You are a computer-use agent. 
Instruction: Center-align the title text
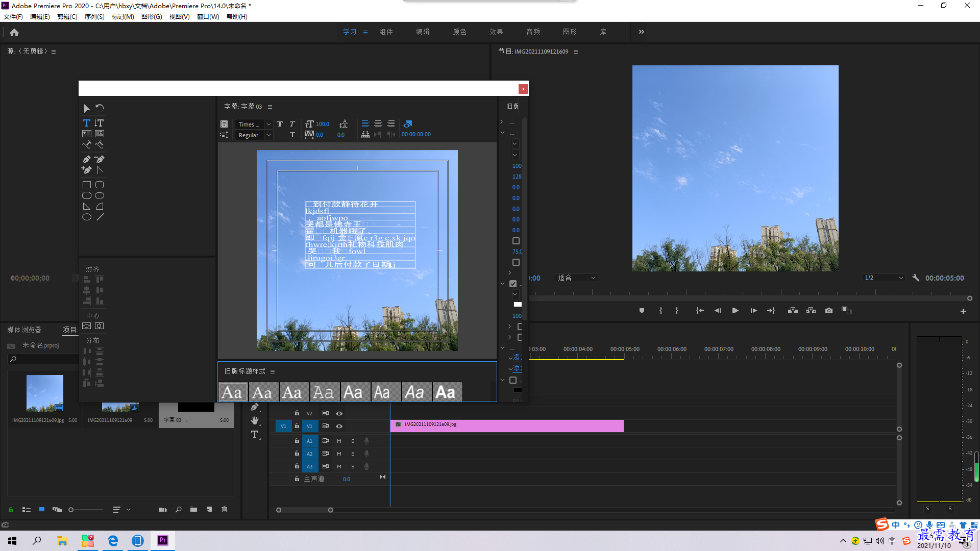(x=378, y=124)
